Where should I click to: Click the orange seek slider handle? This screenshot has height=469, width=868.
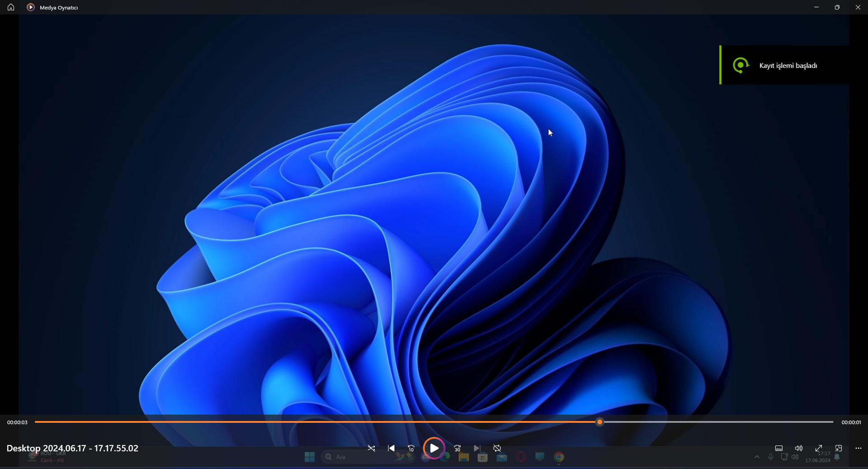600,422
